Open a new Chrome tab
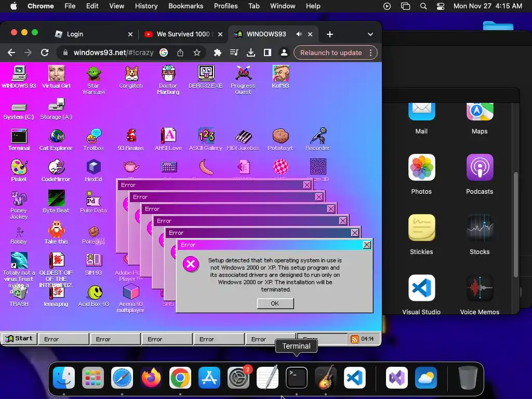The image size is (532, 399). (330, 34)
